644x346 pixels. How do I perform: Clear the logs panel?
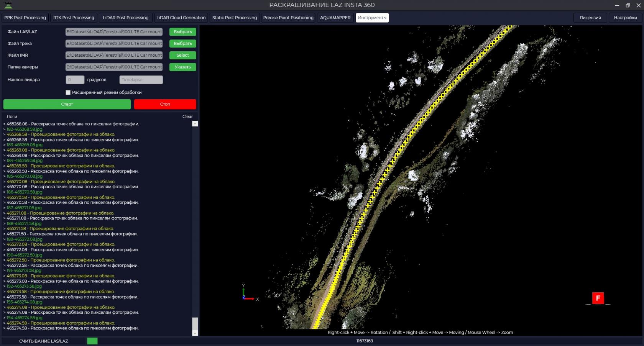187,116
